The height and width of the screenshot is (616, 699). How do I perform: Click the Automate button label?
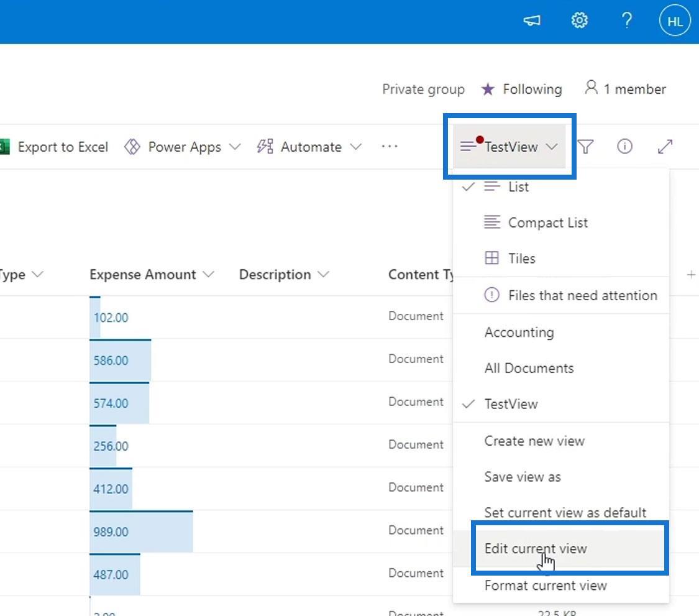pos(311,147)
